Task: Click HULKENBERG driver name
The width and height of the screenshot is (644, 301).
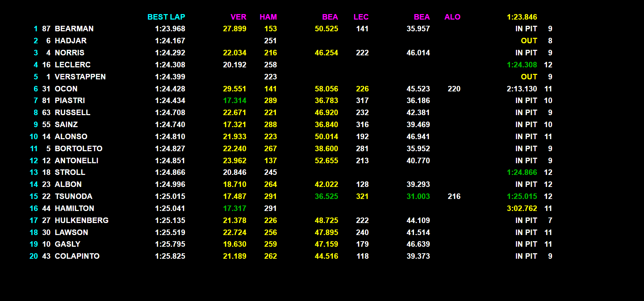Action: (82, 221)
